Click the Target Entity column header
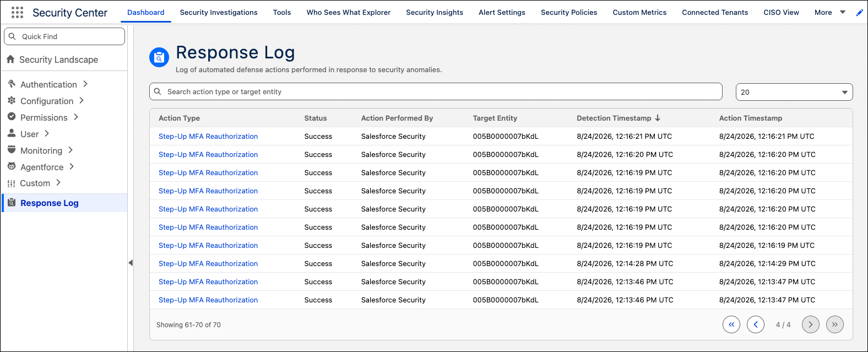Image resolution: width=868 pixels, height=352 pixels. [495, 118]
